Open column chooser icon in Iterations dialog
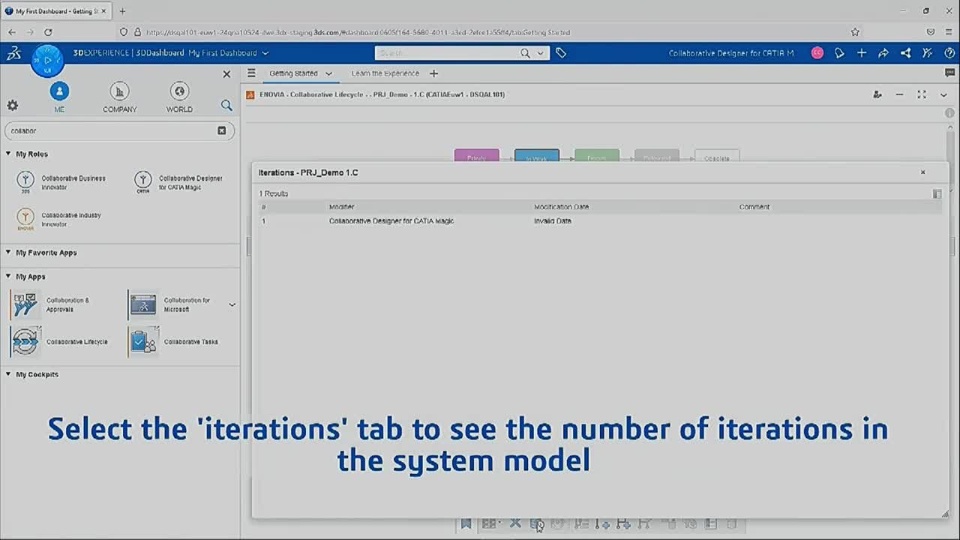960x540 pixels. click(937, 194)
